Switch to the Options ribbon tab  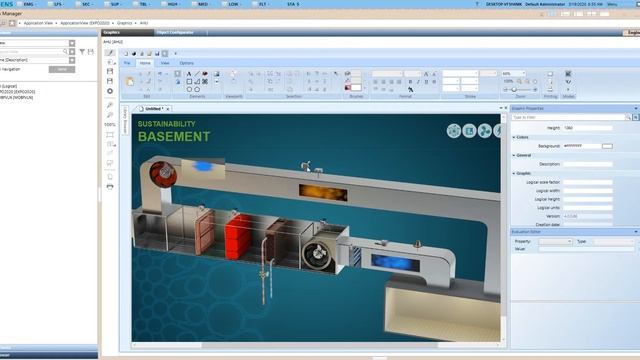187,63
